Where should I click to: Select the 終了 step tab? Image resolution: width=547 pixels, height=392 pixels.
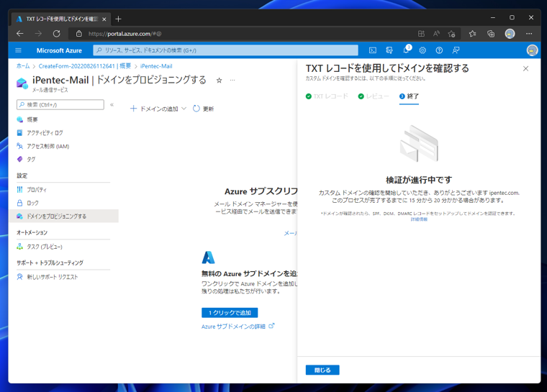[x=409, y=96]
